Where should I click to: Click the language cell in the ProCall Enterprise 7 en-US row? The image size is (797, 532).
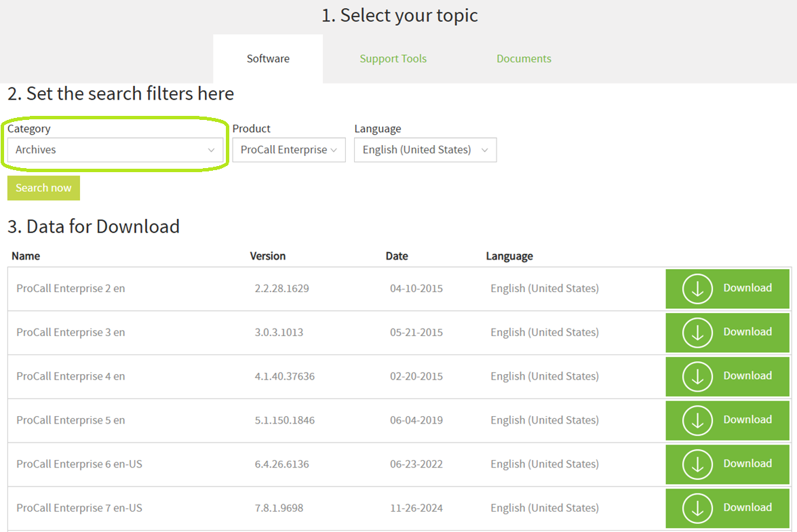pos(545,508)
